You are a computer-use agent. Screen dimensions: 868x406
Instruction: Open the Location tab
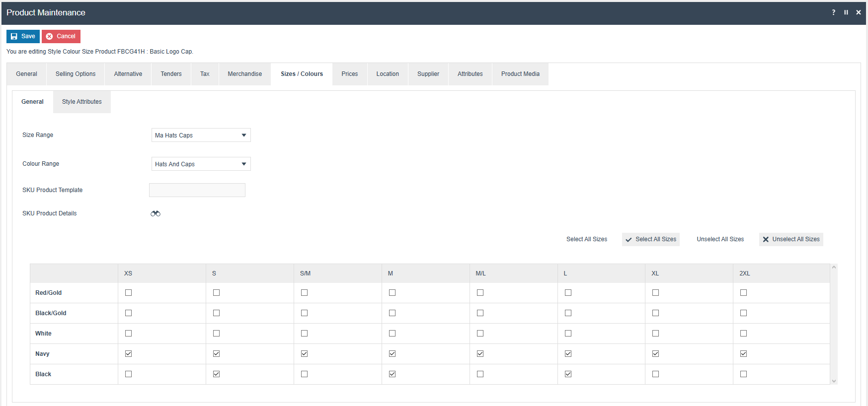pos(388,74)
